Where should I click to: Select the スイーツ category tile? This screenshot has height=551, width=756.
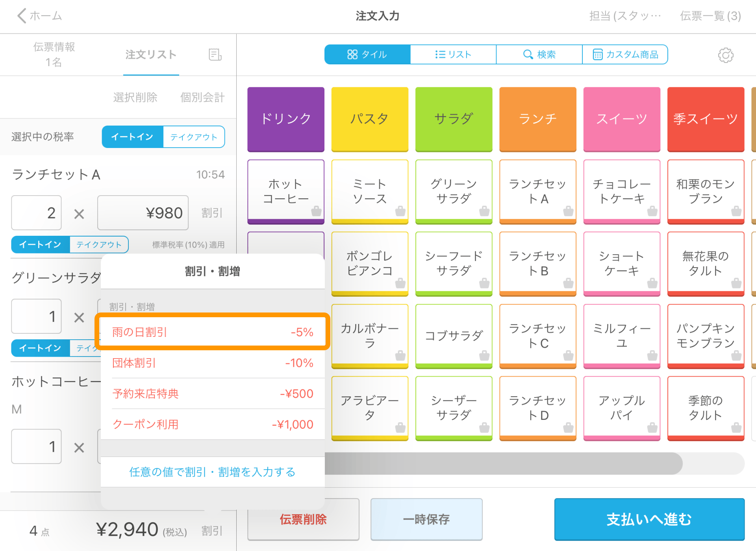click(x=622, y=119)
